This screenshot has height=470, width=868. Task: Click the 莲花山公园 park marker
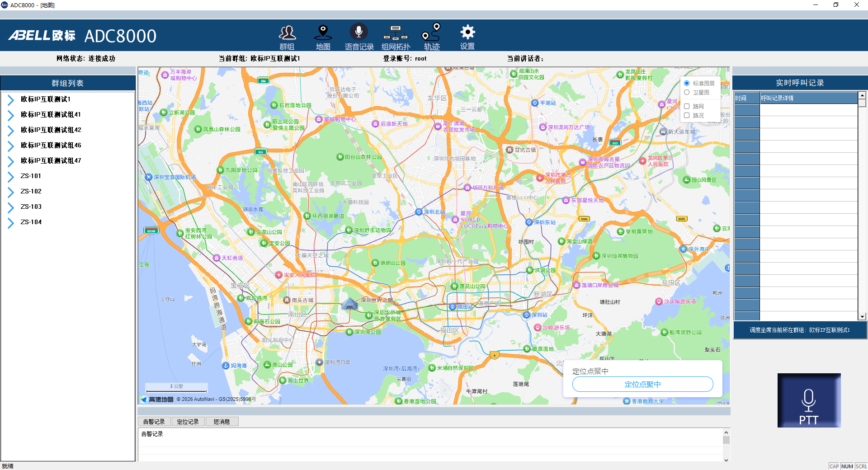[454, 286]
